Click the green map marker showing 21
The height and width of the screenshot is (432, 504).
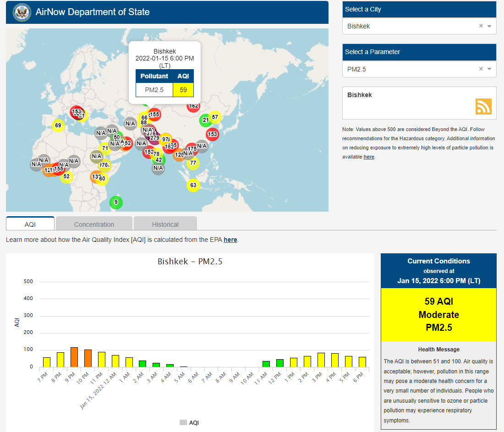(205, 120)
